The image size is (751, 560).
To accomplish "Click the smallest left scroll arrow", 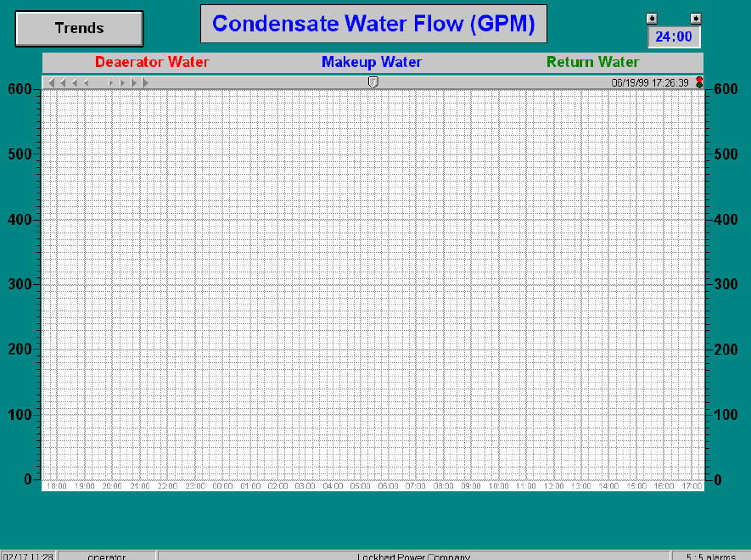I will coord(86,83).
